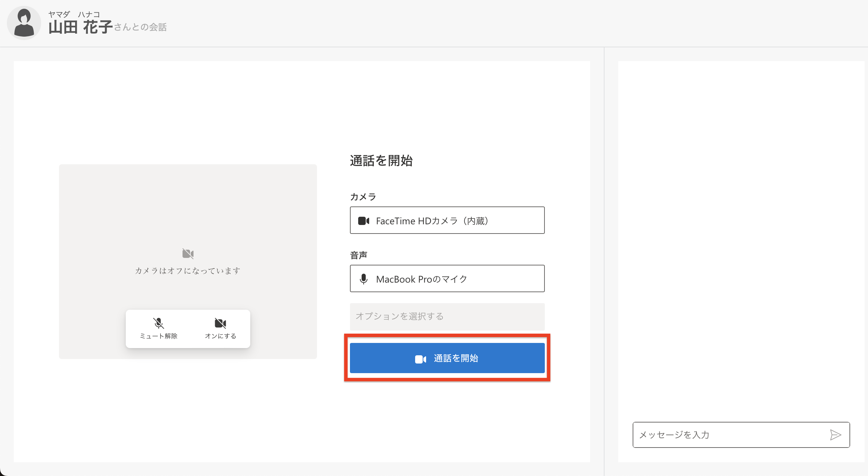Click the camera icon in the FaceTime field

[364, 221]
